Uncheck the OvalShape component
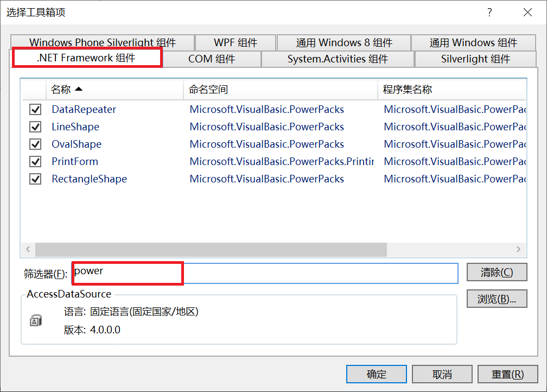The width and height of the screenshot is (547, 392). click(x=35, y=144)
